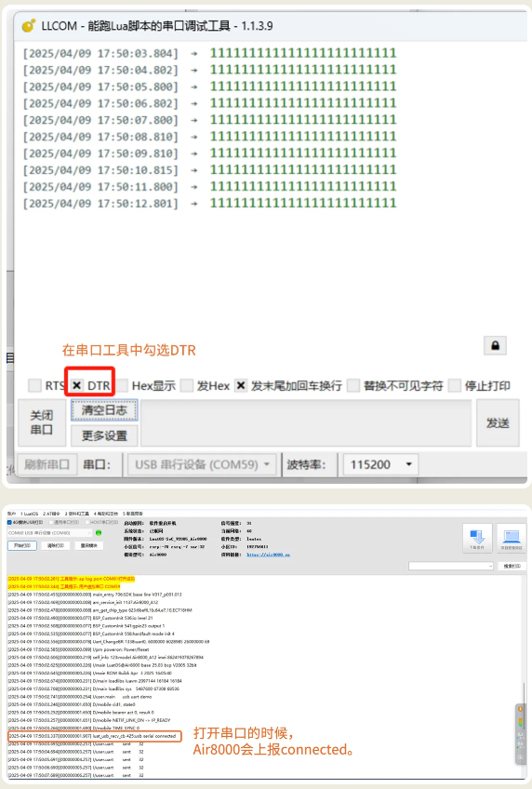Open the 1 LuatOS menu
Viewport: 532px width, 789px height.
[x=29, y=514]
